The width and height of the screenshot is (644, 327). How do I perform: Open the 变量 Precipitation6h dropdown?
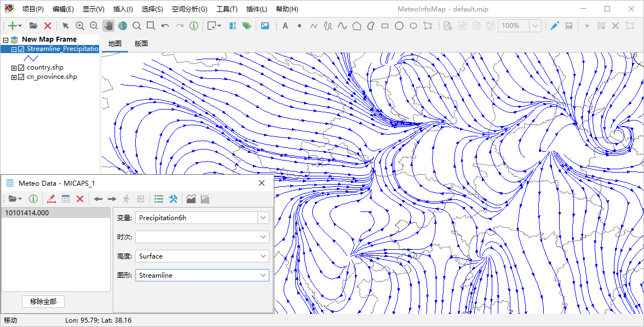(263, 218)
